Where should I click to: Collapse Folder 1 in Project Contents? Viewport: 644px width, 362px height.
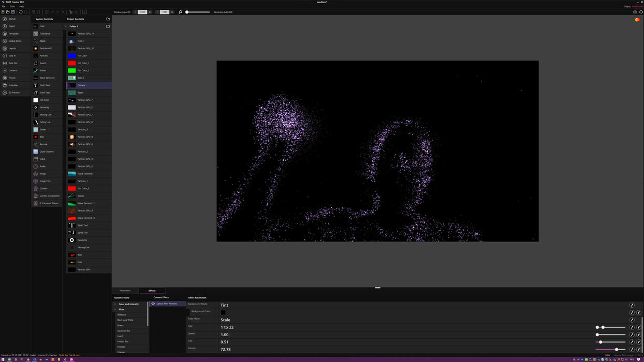click(x=66, y=26)
